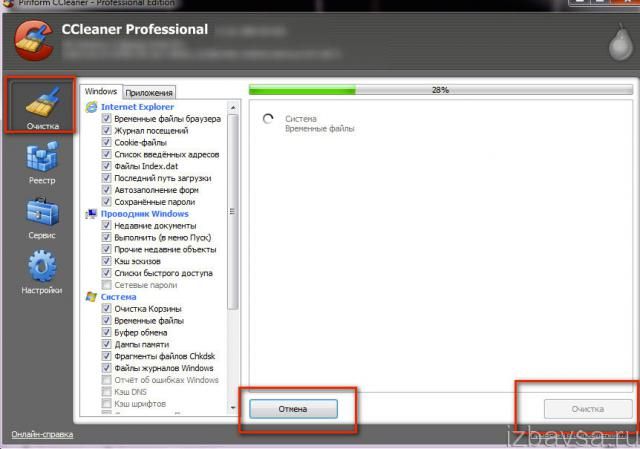
Task: Click the Система status text in results
Action: (301, 119)
